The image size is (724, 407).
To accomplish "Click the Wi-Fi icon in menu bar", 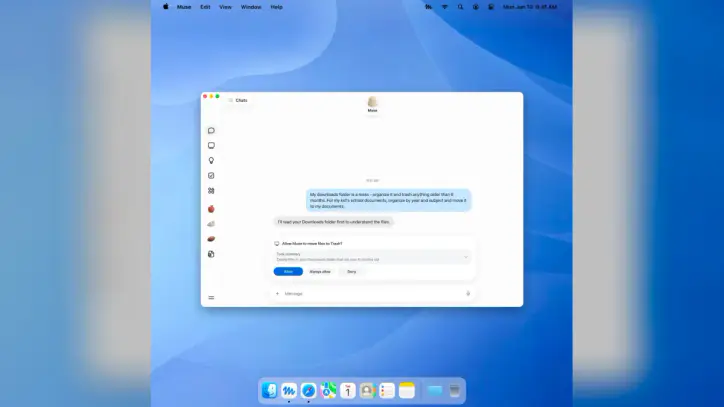I will coord(445,7).
